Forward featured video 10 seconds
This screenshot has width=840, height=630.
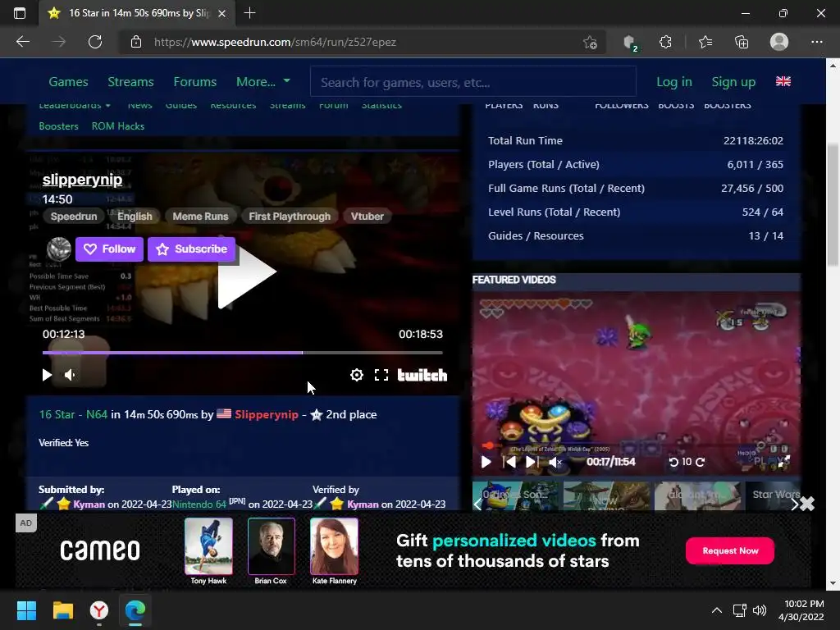(x=700, y=462)
